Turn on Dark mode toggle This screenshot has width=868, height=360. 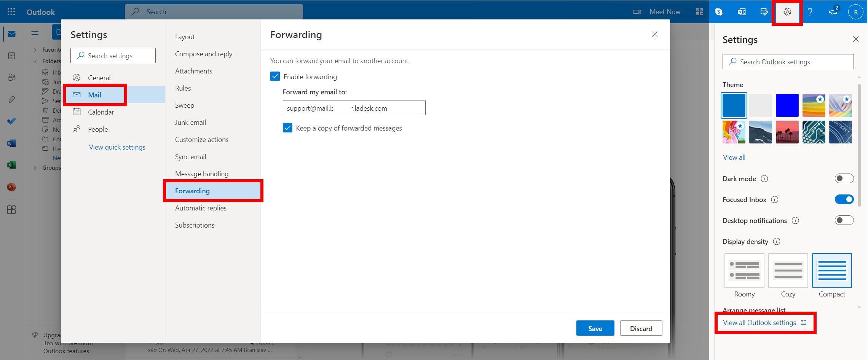coord(844,178)
